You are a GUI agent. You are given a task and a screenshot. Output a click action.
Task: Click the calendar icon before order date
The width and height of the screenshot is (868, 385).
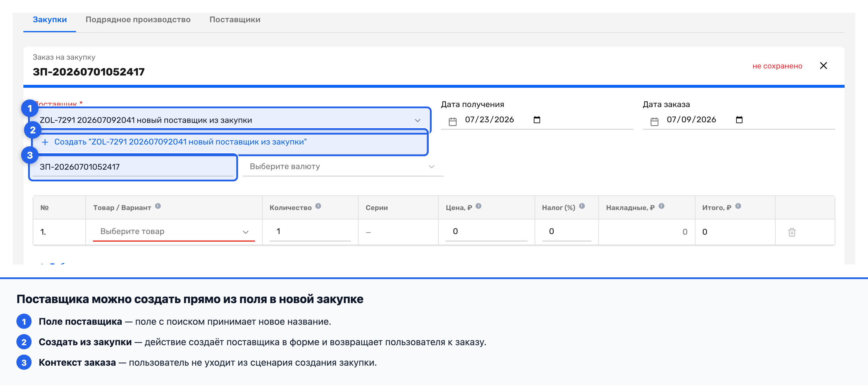tap(654, 121)
